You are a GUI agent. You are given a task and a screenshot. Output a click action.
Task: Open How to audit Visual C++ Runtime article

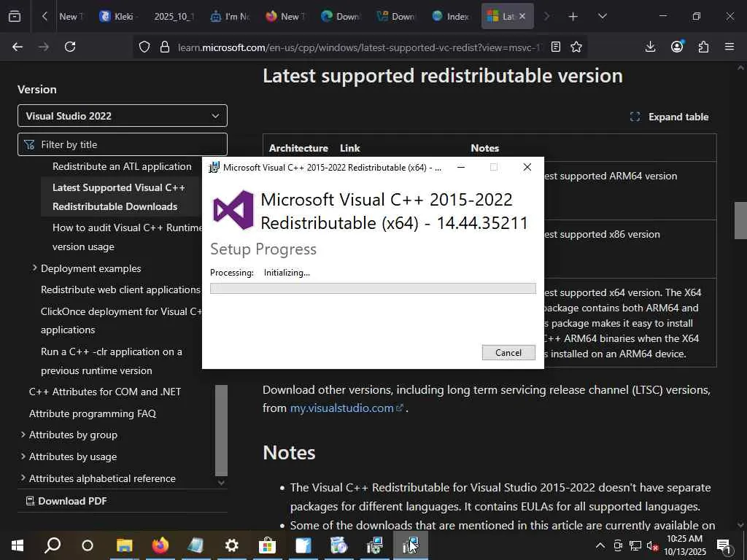click(127, 237)
